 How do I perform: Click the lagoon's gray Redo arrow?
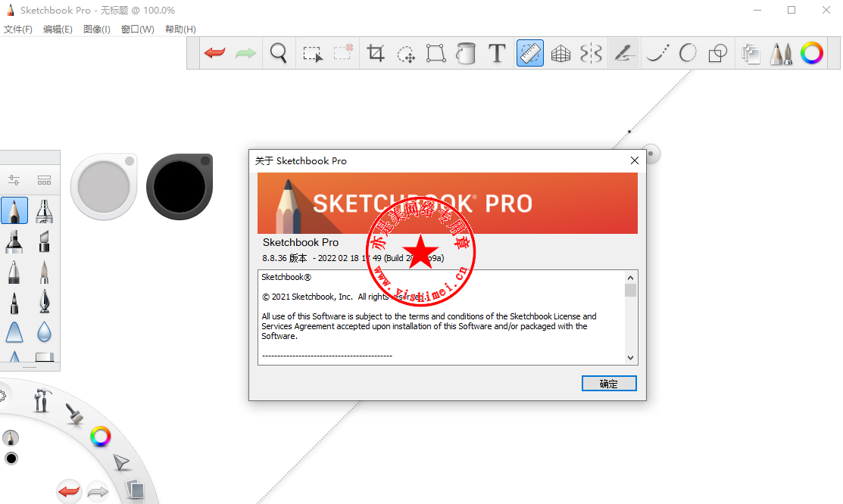(97, 491)
